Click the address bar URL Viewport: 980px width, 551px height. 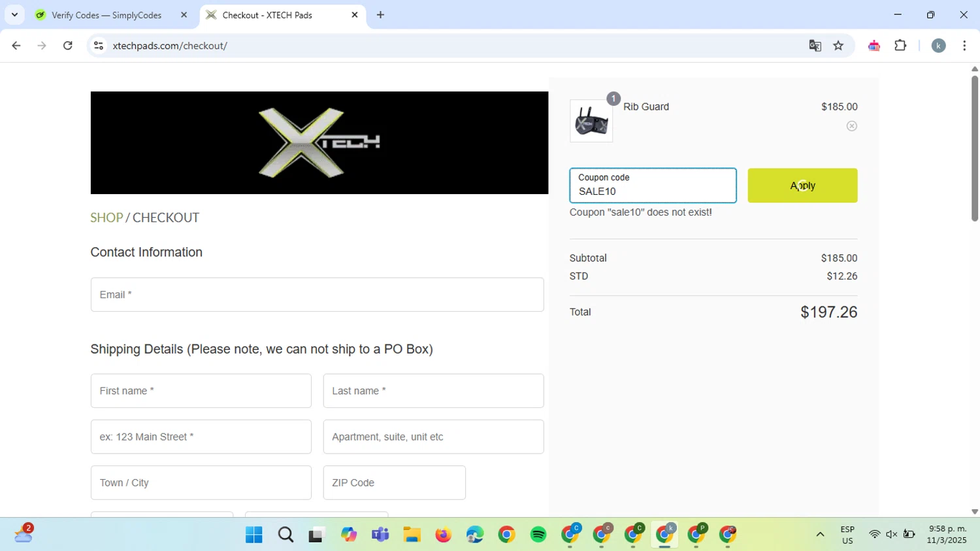click(170, 46)
